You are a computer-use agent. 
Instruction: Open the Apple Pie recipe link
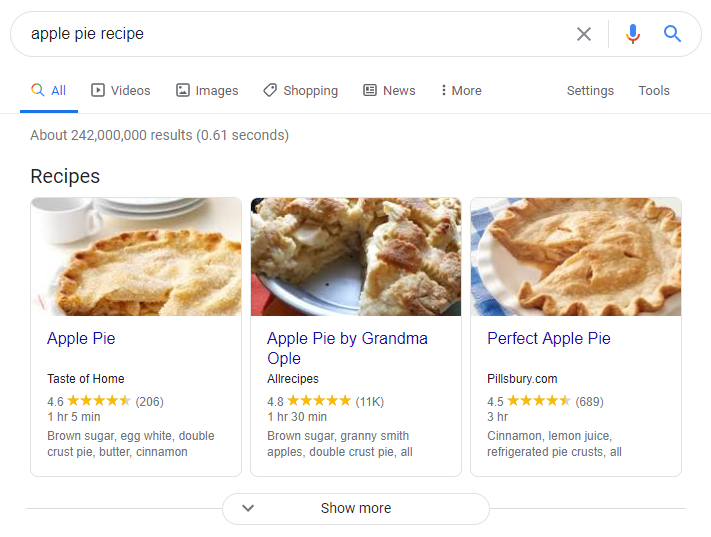pos(81,338)
